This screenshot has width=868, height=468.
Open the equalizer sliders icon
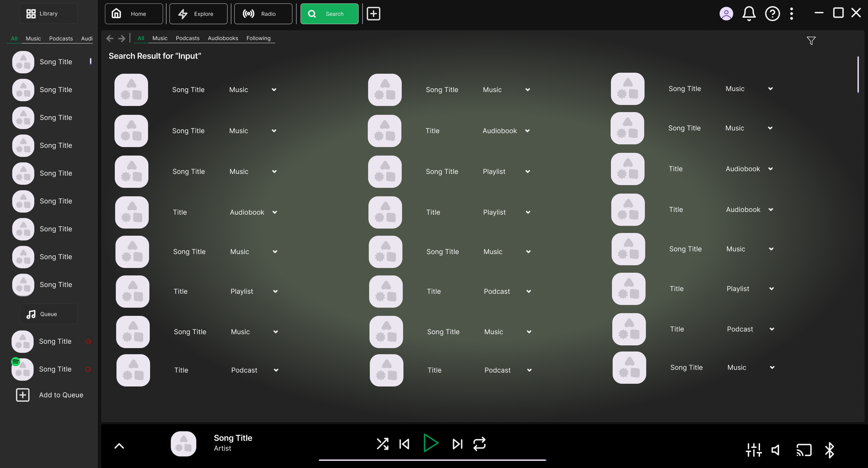[753, 450]
